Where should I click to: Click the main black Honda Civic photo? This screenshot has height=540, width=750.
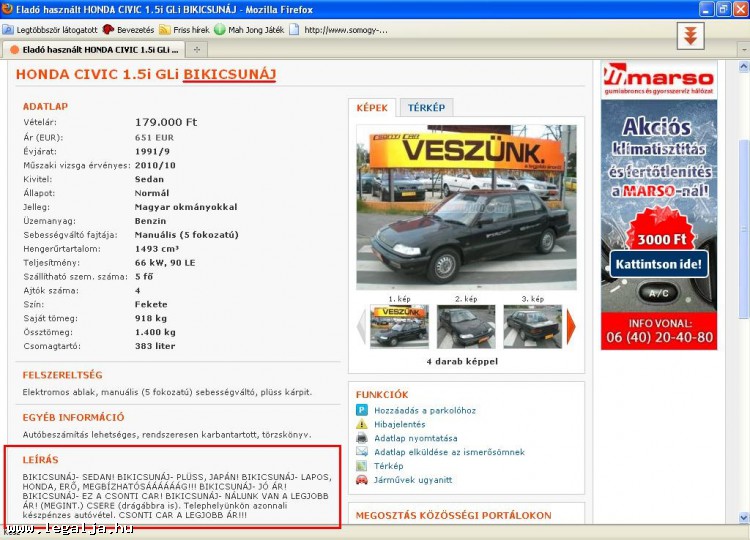466,208
